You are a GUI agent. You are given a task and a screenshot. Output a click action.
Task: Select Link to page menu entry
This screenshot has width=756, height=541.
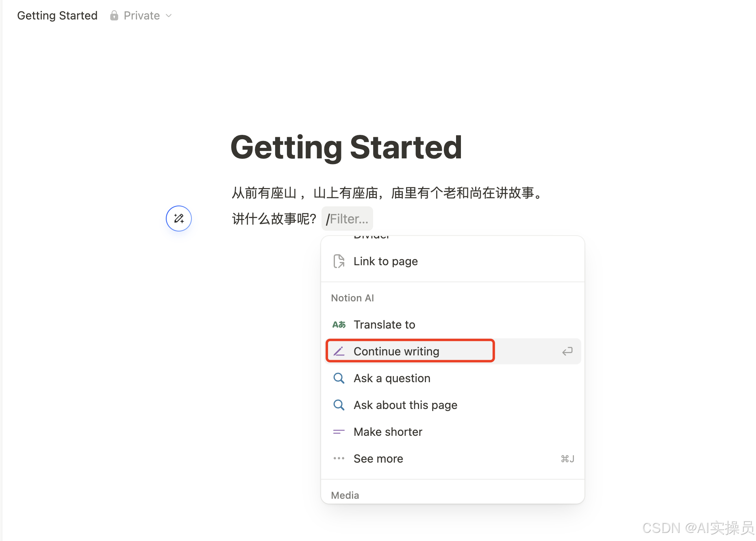453,261
